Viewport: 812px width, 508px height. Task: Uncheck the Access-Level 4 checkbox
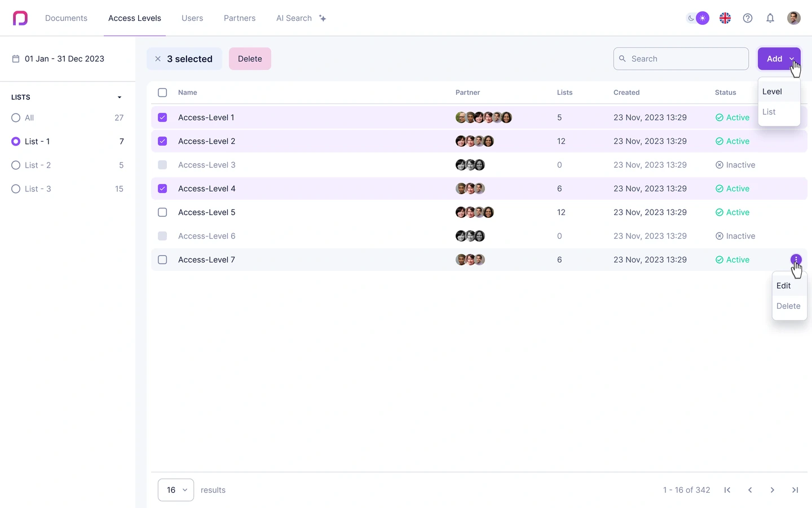coord(162,189)
